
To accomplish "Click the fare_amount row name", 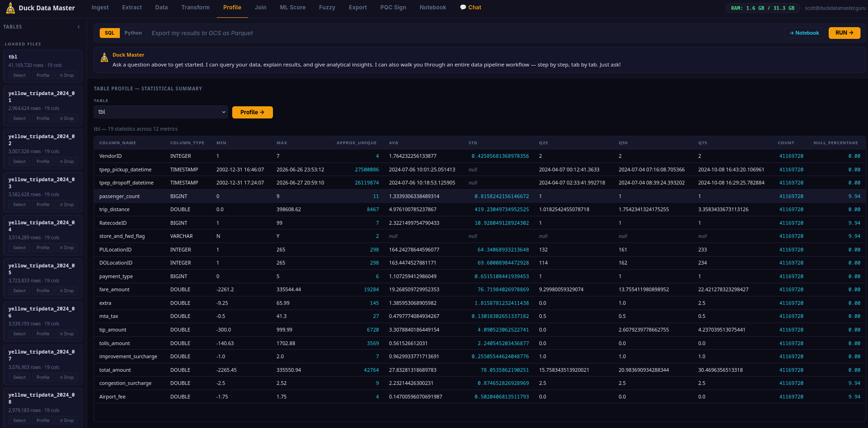I will (x=114, y=289).
